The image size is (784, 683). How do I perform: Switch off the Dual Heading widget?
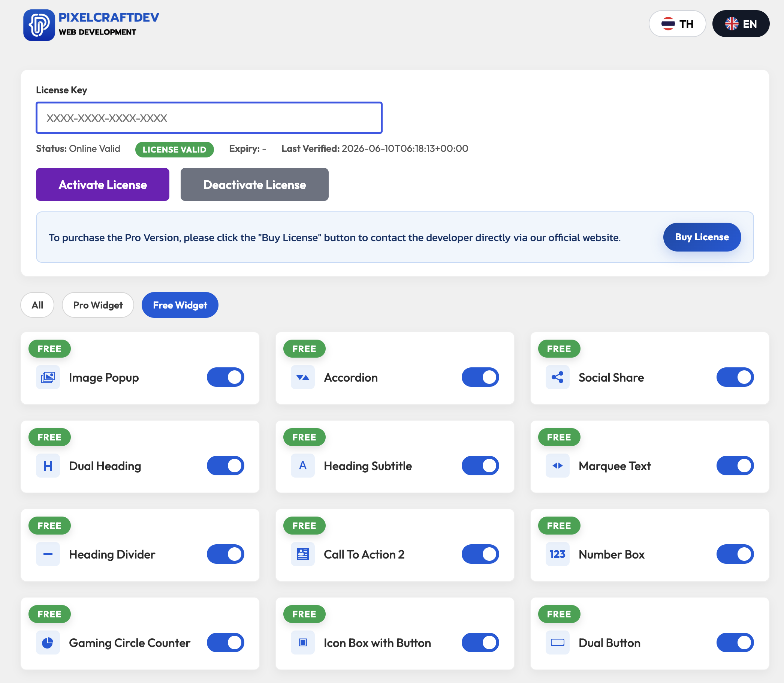pyautogui.click(x=226, y=466)
